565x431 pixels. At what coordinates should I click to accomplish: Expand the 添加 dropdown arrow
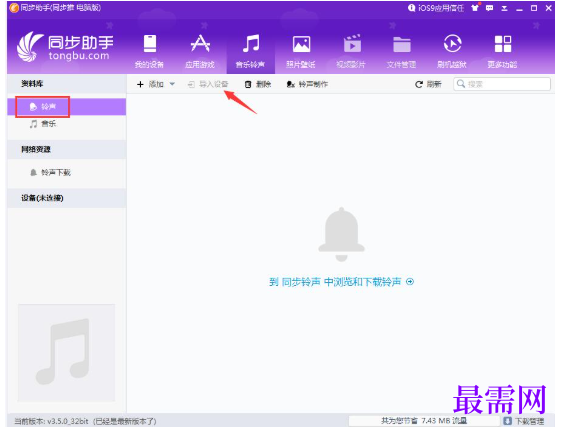coord(172,84)
